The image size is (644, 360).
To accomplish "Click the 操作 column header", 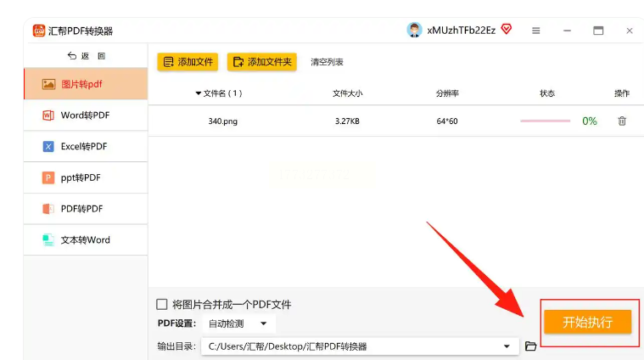I will [622, 93].
